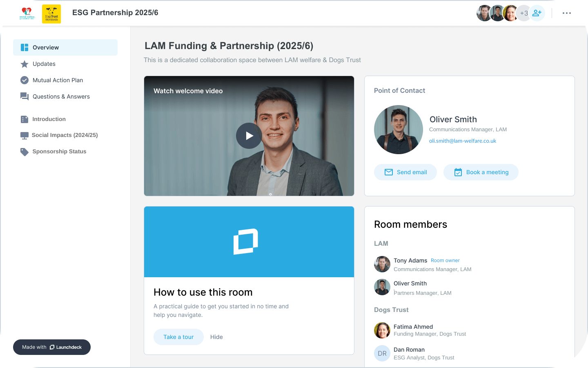Click Oliver Smith's avatar in room members
The width and height of the screenshot is (588, 368).
382,287
